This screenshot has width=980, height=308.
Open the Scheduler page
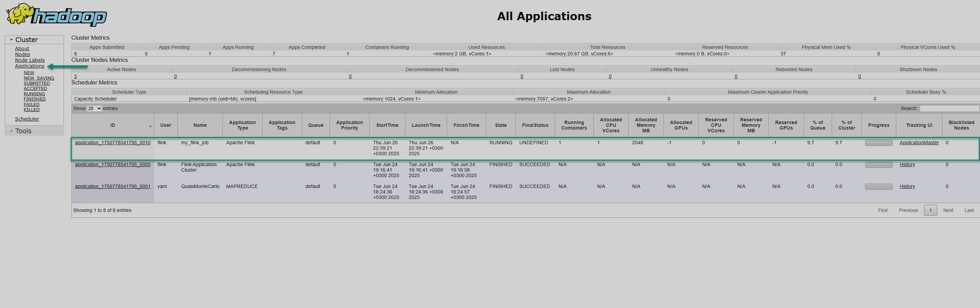[27, 119]
